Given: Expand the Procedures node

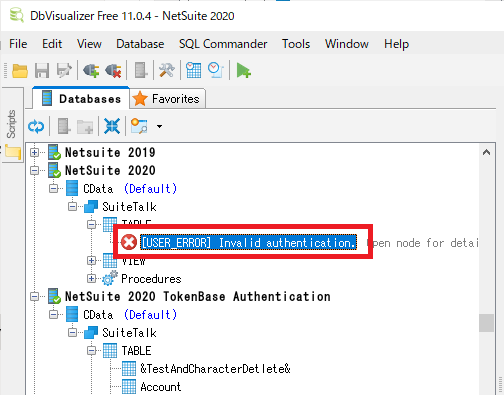Looking at the screenshot, I should (91, 278).
